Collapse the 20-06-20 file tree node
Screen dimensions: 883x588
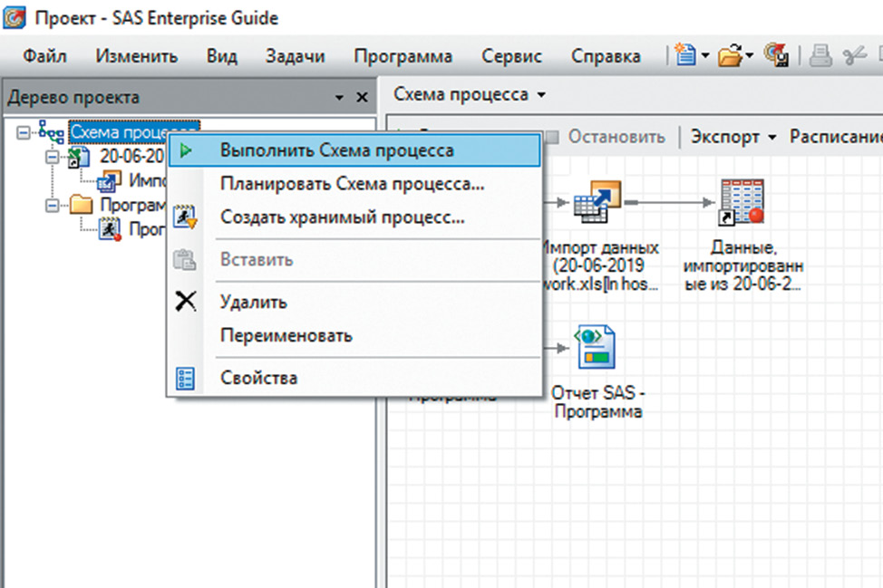pyautogui.click(x=52, y=157)
